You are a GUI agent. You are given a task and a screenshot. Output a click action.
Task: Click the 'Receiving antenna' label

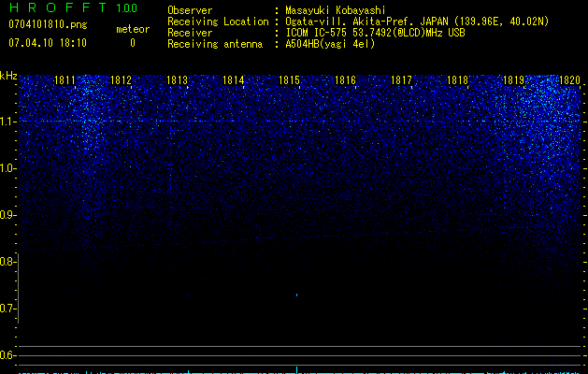(215, 44)
